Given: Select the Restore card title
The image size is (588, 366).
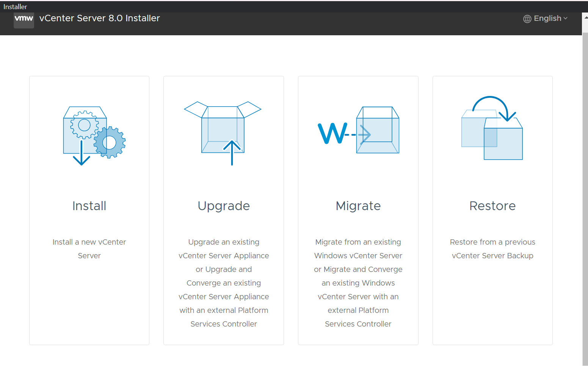Looking at the screenshot, I should point(492,206).
